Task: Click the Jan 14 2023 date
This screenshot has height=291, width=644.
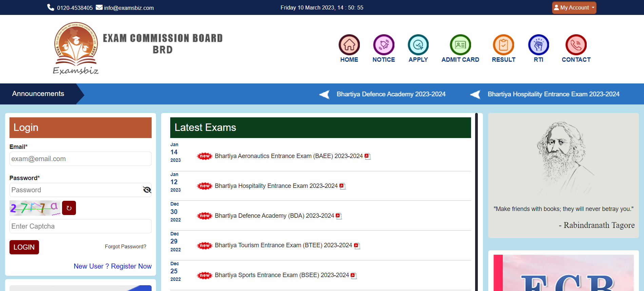Action: click(175, 152)
